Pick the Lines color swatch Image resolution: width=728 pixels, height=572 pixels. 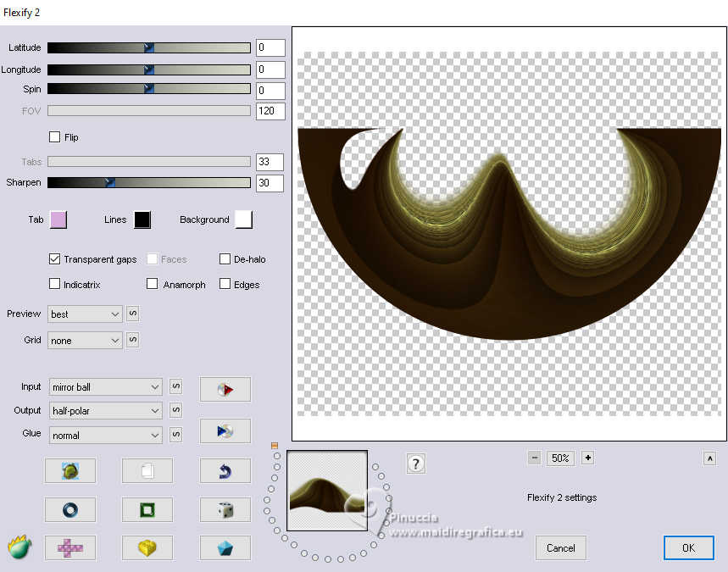(142, 219)
